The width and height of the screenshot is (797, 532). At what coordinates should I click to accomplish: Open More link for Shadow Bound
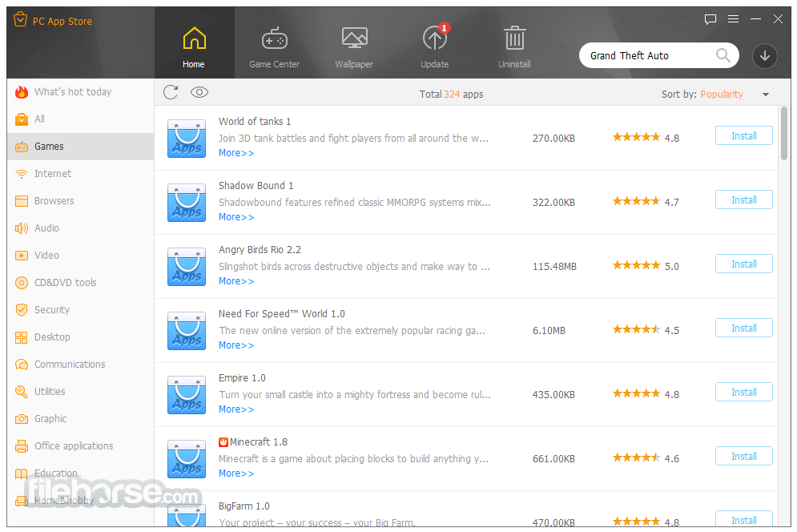[x=236, y=217]
